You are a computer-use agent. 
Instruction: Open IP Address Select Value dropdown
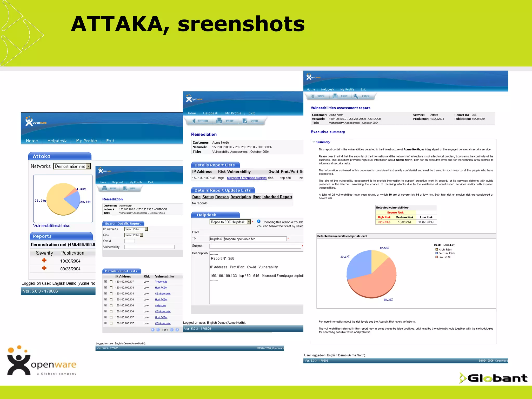pos(136,229)
